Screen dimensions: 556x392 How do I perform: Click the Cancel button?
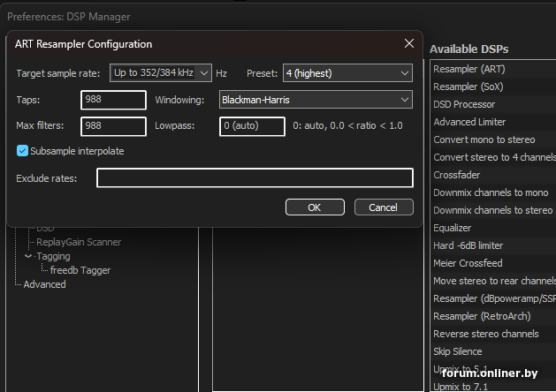(384, 207)
